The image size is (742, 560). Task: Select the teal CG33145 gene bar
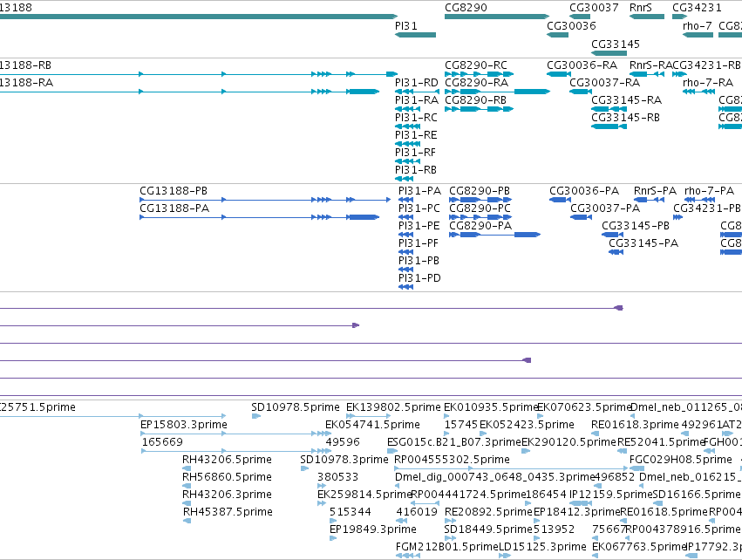pos(609,53)
